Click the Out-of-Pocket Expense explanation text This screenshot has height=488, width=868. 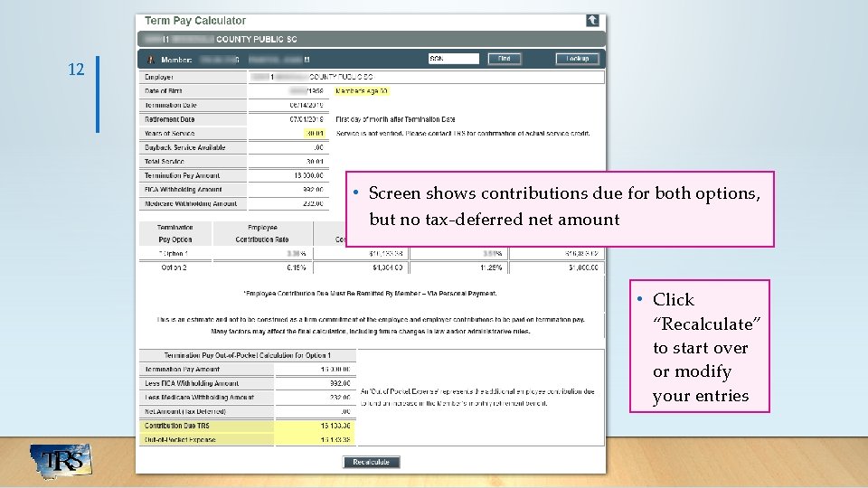(477, 398)
